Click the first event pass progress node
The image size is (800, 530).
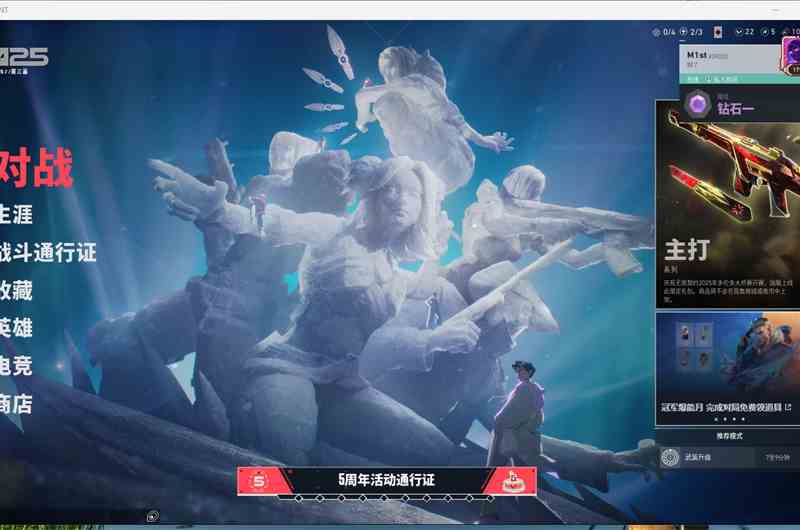(298, 498)
